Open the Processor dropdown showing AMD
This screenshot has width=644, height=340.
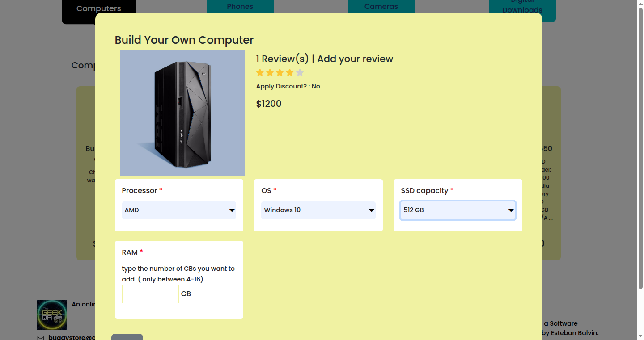click(x=179, y=210)
